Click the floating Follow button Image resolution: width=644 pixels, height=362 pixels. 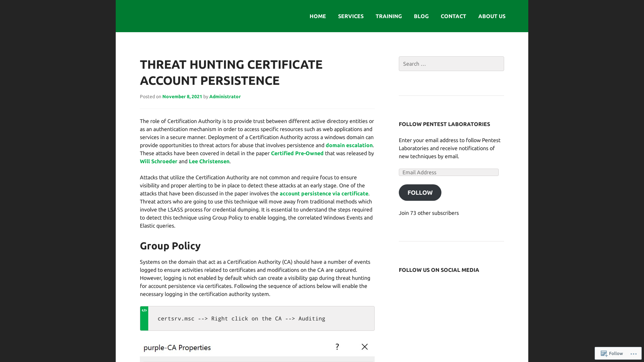tap(612, 353)
